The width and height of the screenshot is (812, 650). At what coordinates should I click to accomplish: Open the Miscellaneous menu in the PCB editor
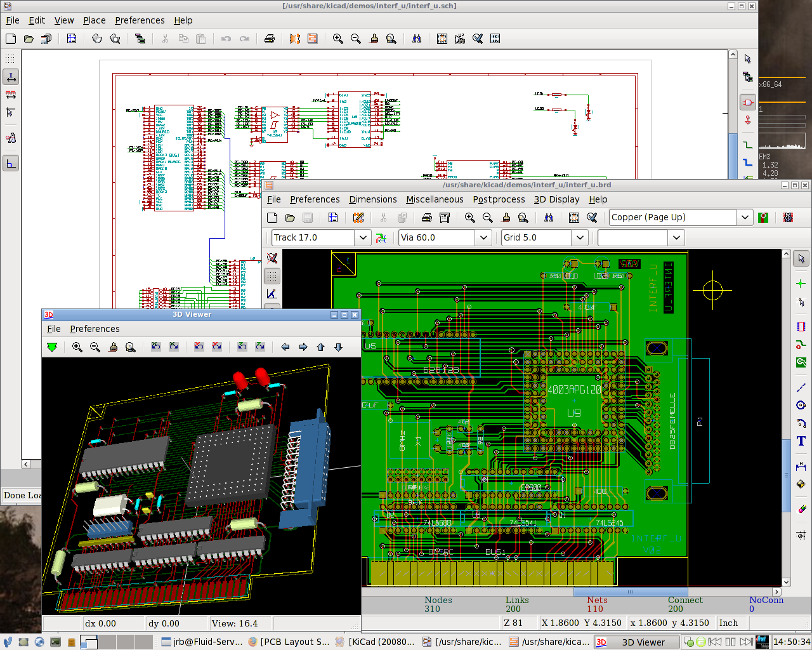pyautogui.click(x=435, y=199)
